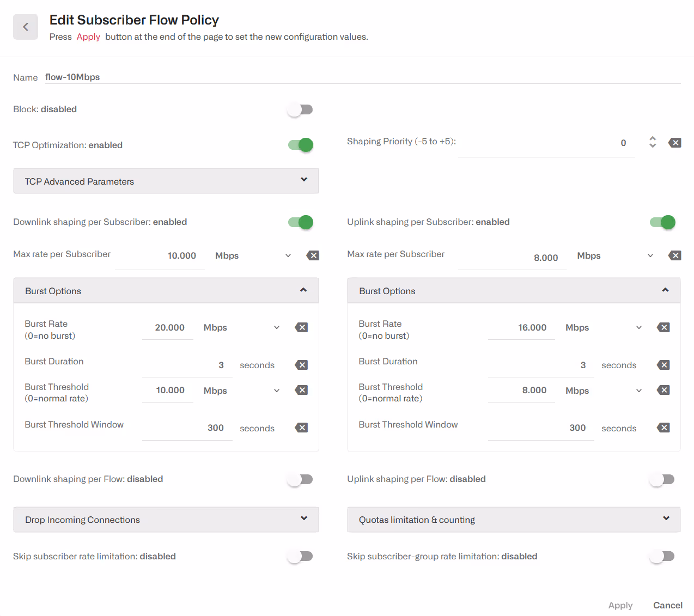Clear uplink Max rate per Subscriber

[674, 255]
